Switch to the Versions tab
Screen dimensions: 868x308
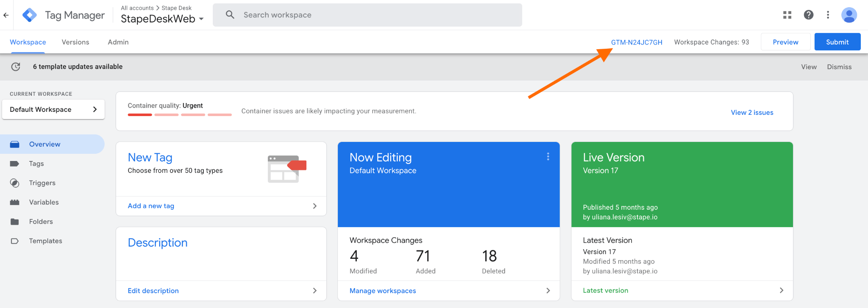pos(75,42)
